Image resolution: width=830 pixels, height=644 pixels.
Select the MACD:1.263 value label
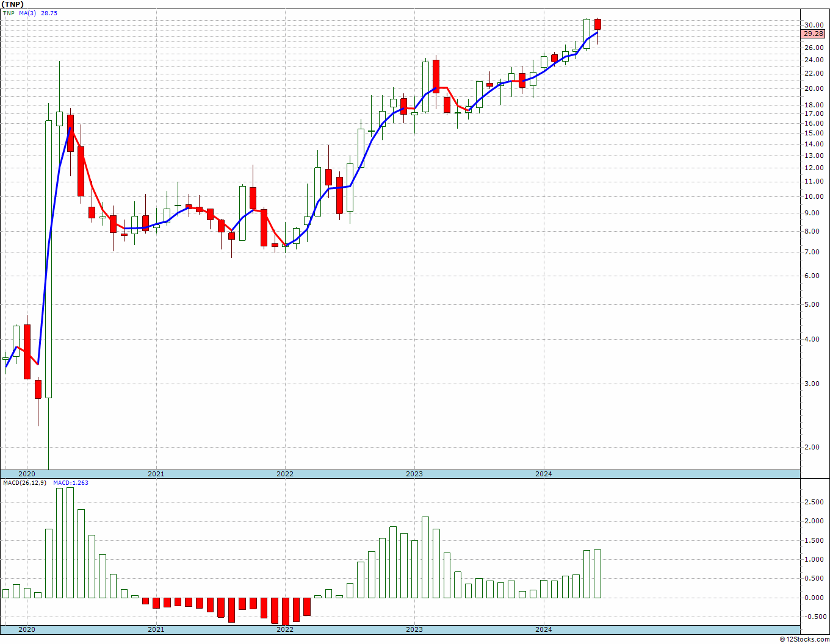click(x=71, y=482)
